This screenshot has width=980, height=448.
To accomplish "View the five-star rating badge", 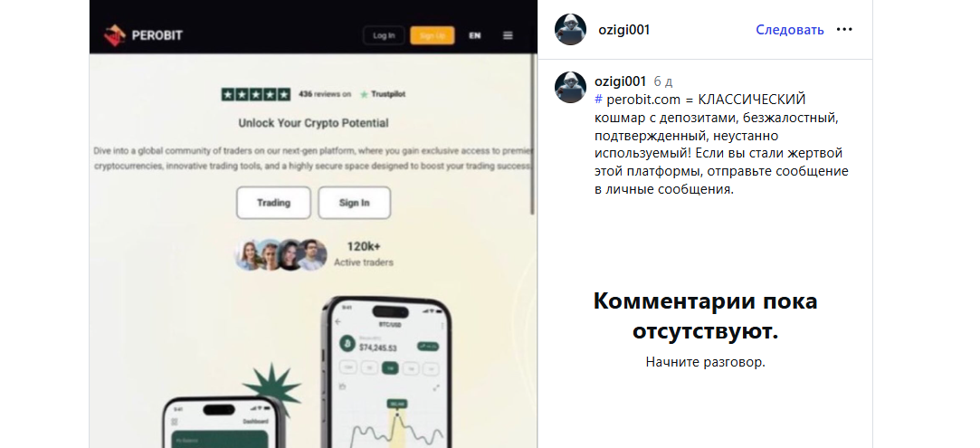I will [255, 94].
